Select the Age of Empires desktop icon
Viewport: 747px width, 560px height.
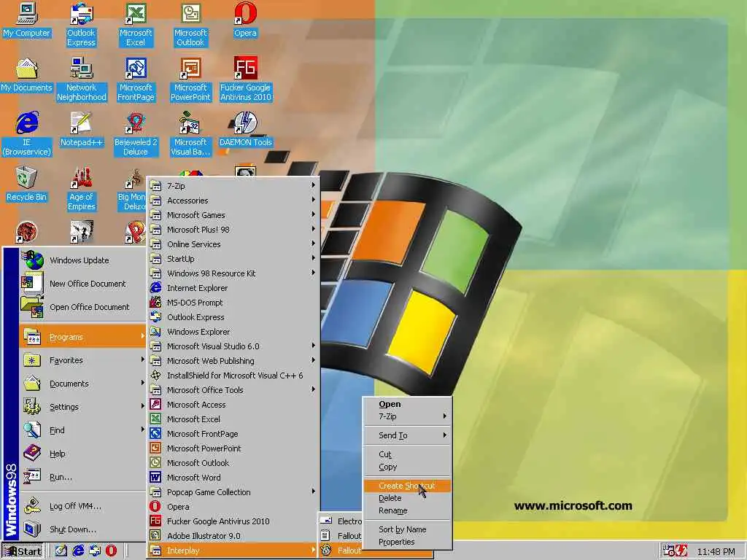coord(82,189)
